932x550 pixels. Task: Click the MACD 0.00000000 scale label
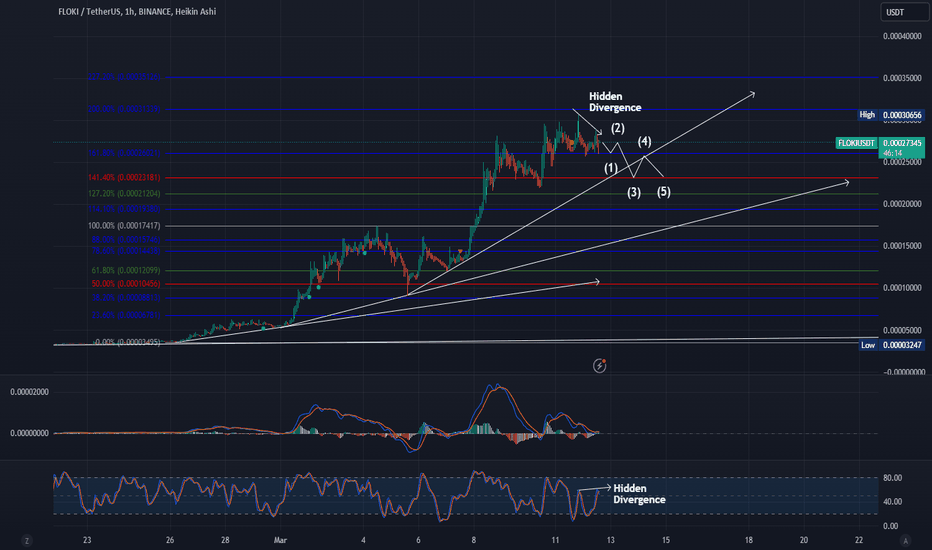(x=30, y=433)
